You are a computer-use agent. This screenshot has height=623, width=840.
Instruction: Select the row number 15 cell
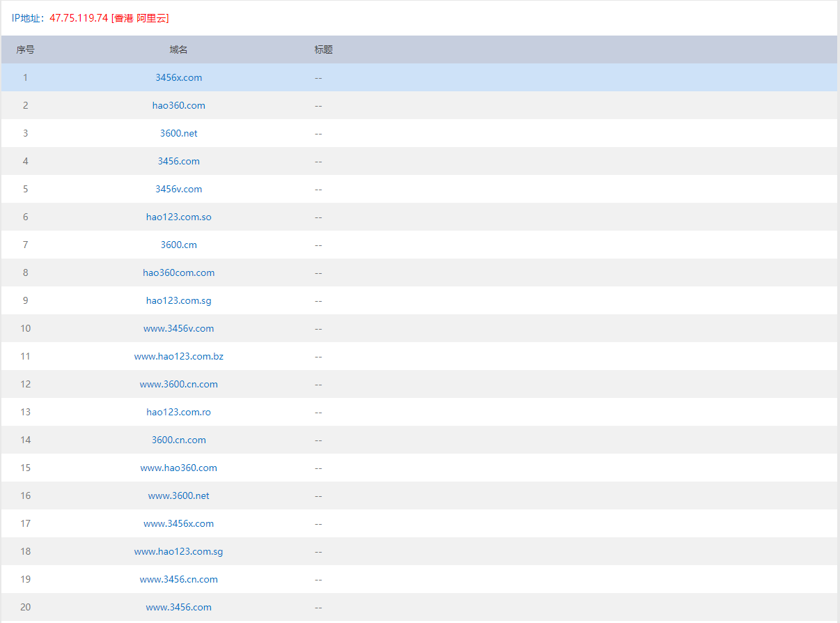coord(25,468)
